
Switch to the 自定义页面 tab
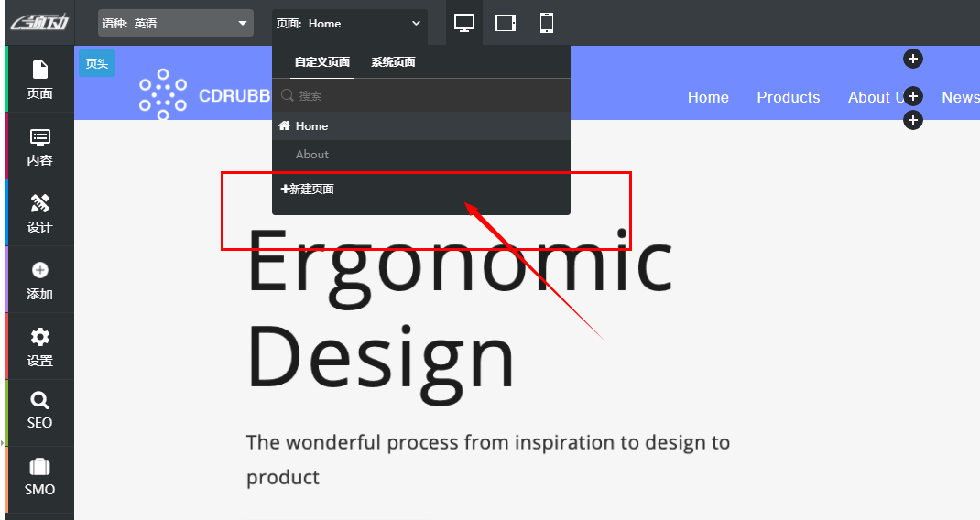coord(321,62)
